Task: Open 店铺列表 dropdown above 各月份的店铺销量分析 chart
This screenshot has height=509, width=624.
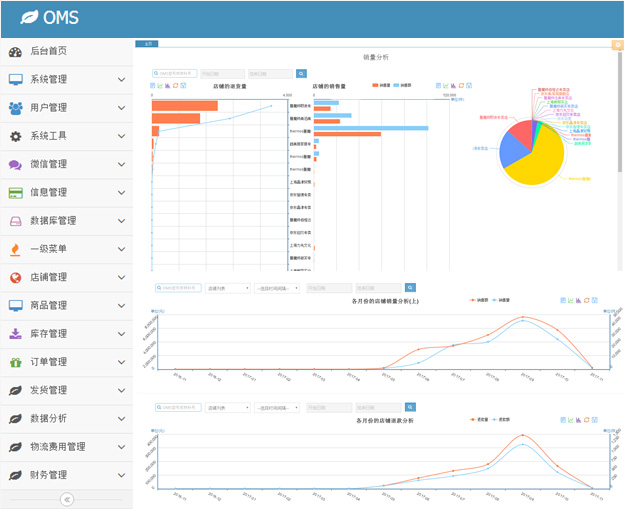Action: (228, 288)
